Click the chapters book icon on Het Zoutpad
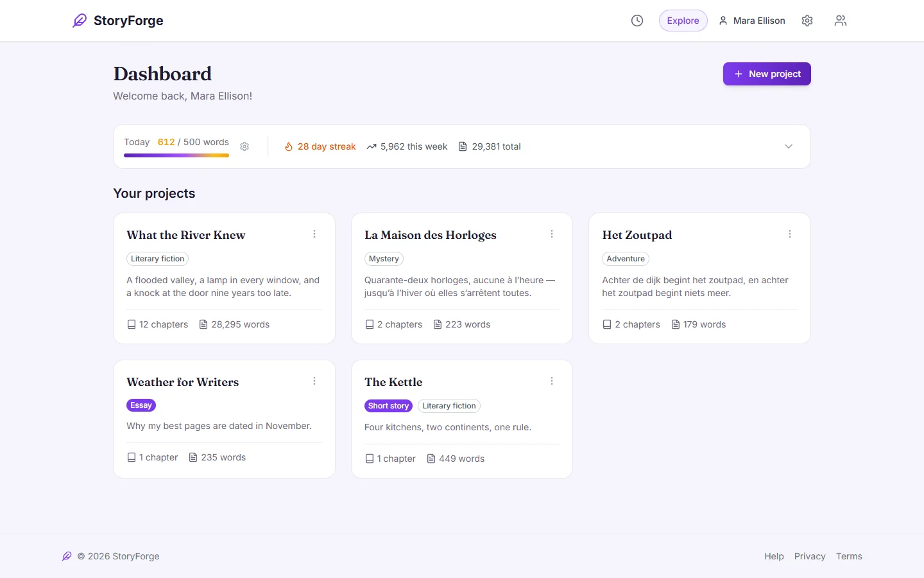 [x=607, y=324]
